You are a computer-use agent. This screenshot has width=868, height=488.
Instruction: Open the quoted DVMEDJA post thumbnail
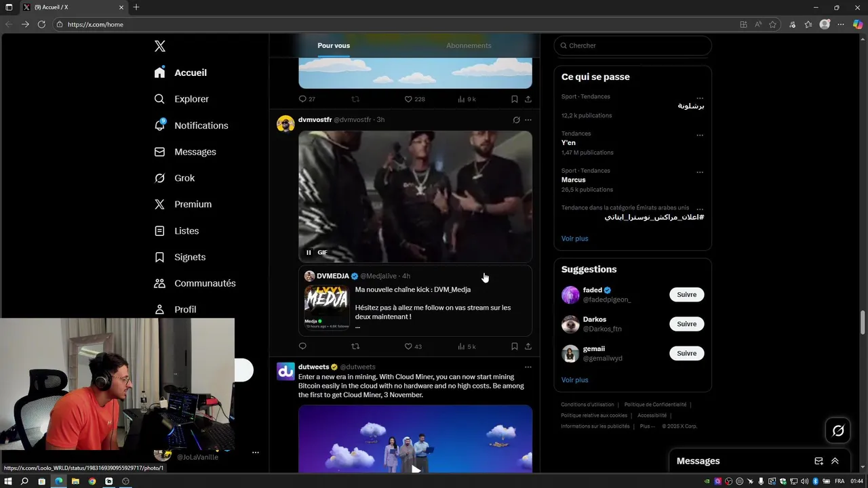[x=327, y=306]
